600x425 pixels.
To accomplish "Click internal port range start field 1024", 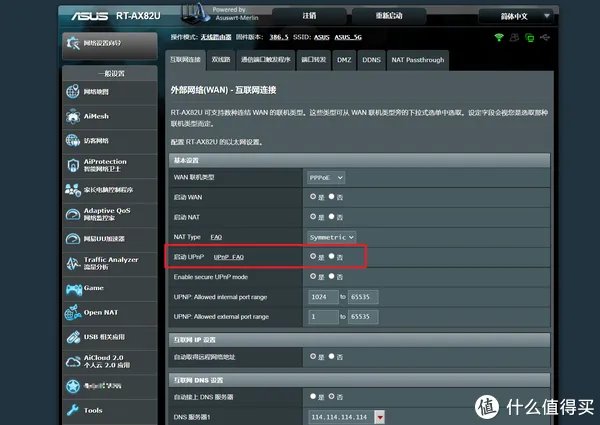I will [323, 297].
